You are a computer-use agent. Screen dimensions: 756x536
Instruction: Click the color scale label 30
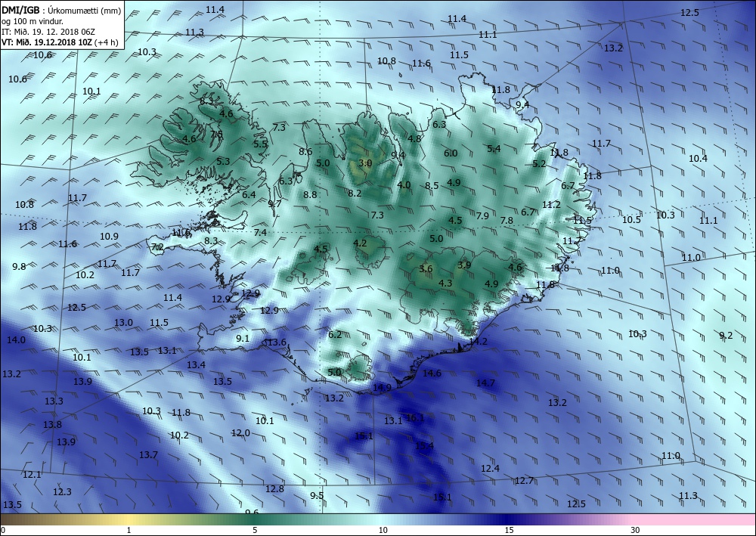[635, 530]
